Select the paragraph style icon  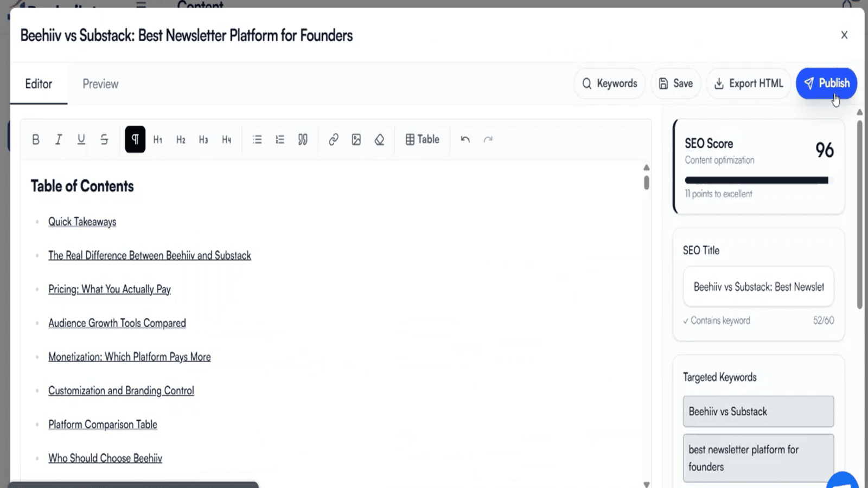coord(135,139)
